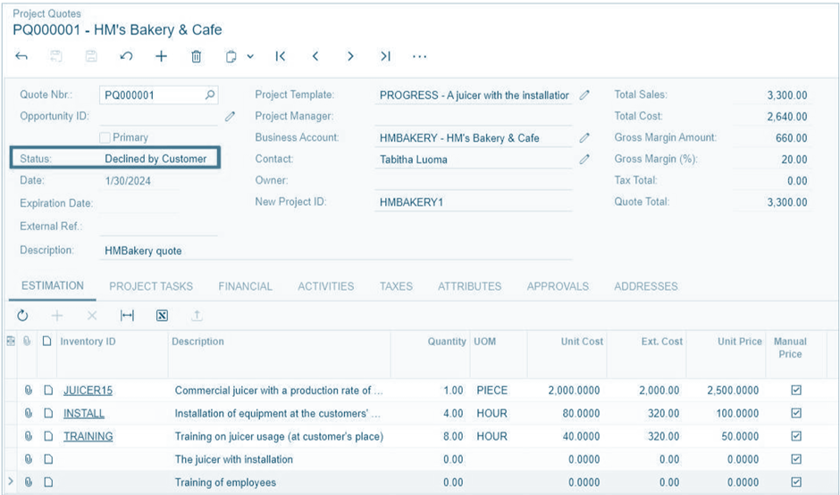840x495 pixels.
Task: Click the fit-to-screen columns icon
Action: (x=128, y=316)
